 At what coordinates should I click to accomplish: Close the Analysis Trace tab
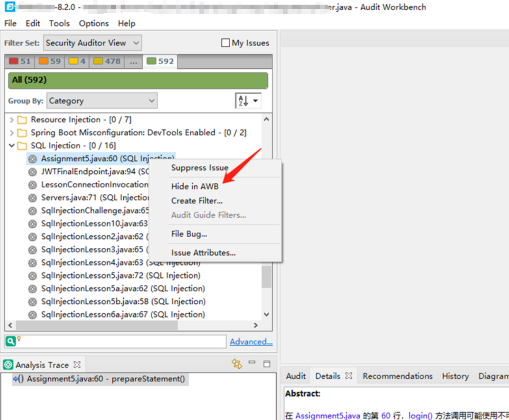(77, 364)
